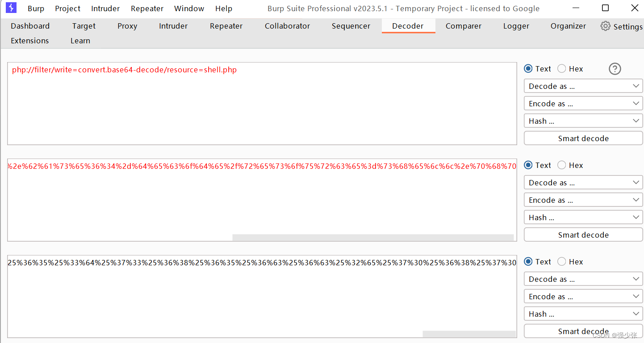Close the Burp Suite window

634,8
